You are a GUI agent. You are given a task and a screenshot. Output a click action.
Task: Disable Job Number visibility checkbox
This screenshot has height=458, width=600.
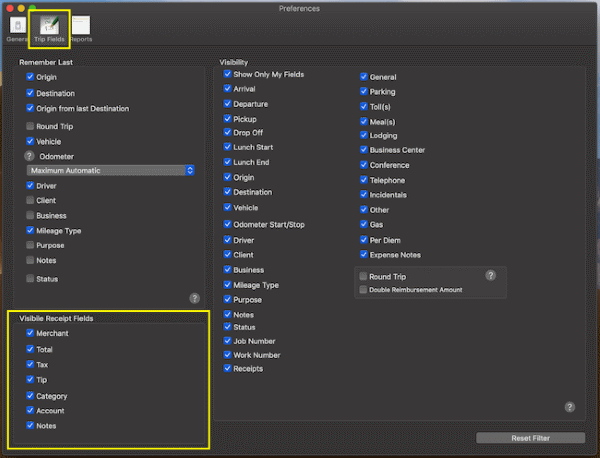tap(228, 341)
